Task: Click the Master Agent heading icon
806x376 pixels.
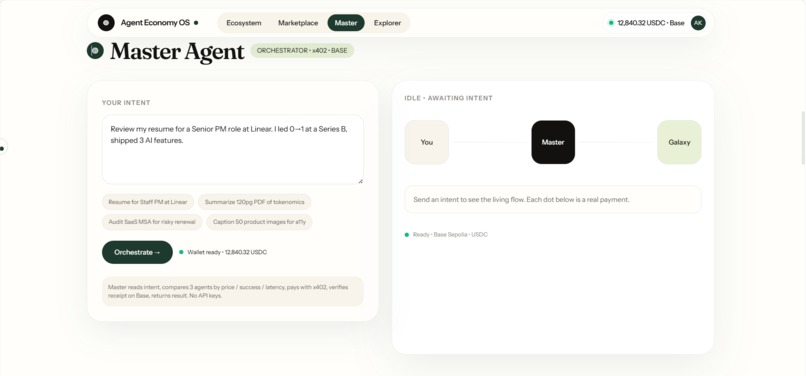Action: click(x=95, y=50)
